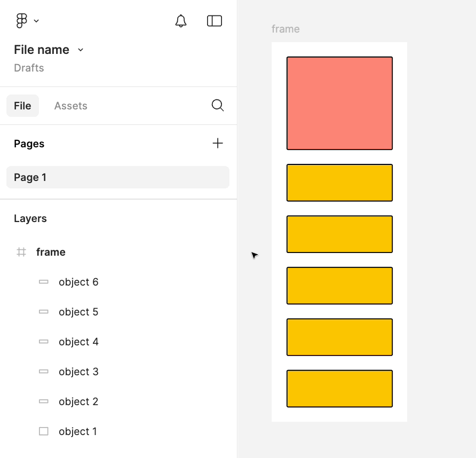Click the Drafts location link
Screen dimensions: 476x458
[x=29, y=68]
